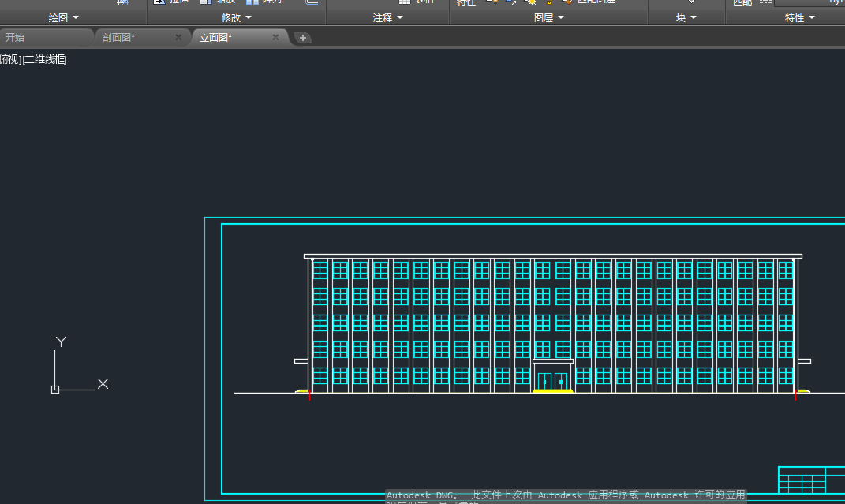Open the 二维线框 visual style control

point(45,60)
